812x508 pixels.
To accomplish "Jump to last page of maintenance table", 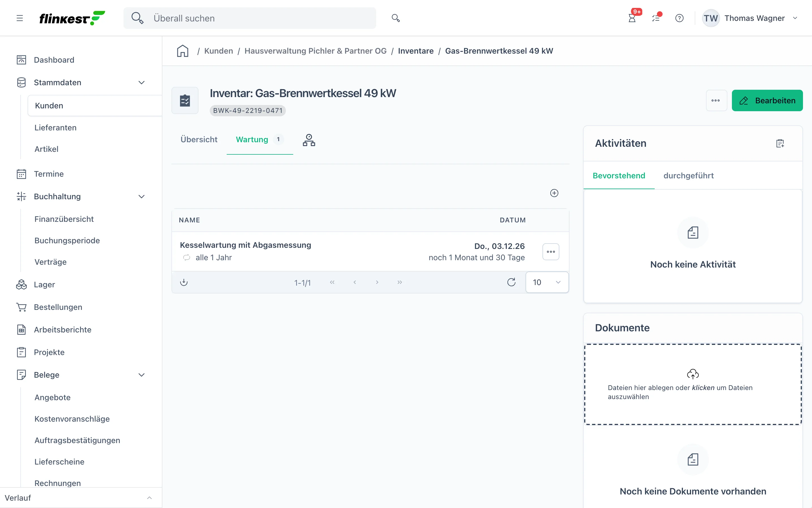I will [400, 282].
